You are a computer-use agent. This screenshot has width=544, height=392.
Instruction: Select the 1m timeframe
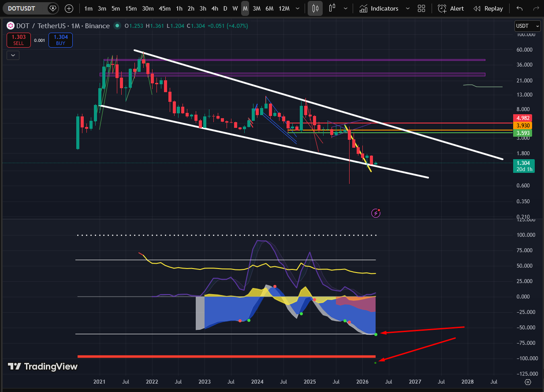tap(89, 8)
